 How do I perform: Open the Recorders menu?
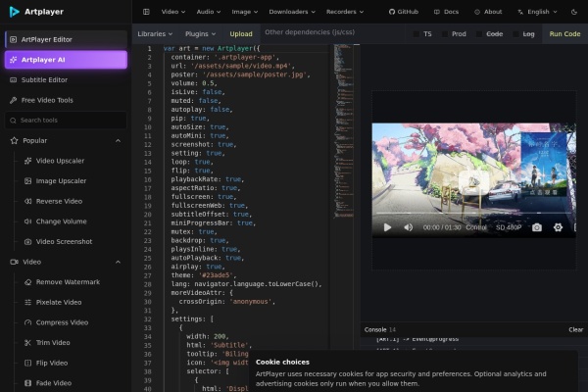(x=345, y=12)
